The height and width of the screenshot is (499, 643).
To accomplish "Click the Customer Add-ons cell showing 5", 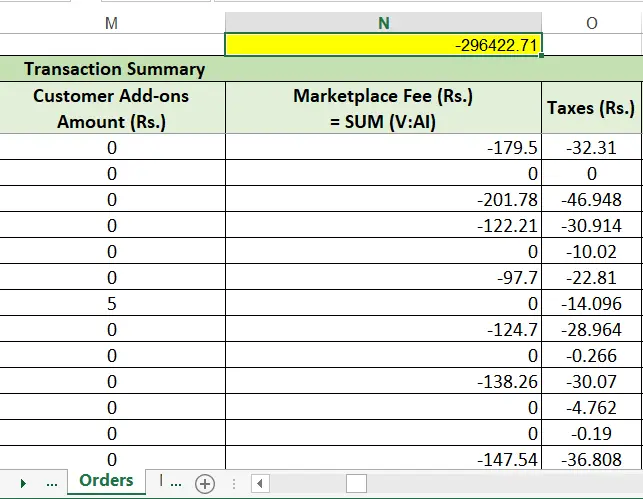I will 111,303.
